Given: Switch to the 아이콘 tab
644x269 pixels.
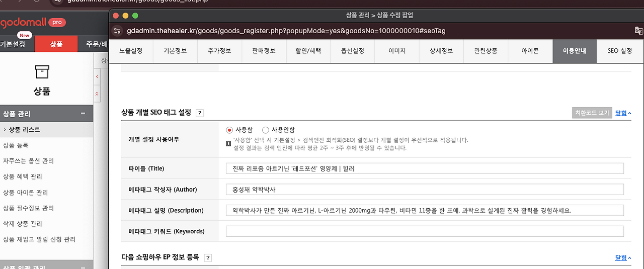Looking at the screenshot, I should (x=530, y=51).
